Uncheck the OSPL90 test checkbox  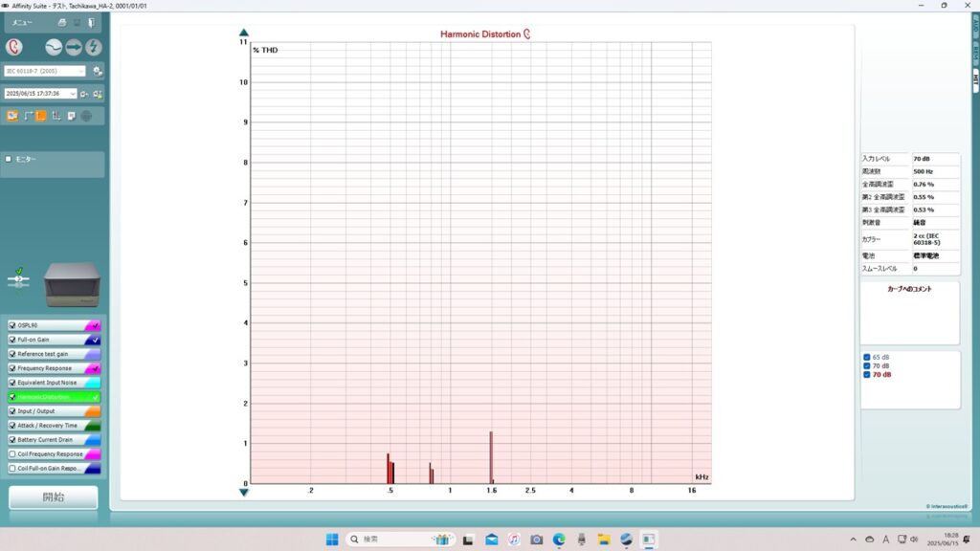[x=11, y=325]
